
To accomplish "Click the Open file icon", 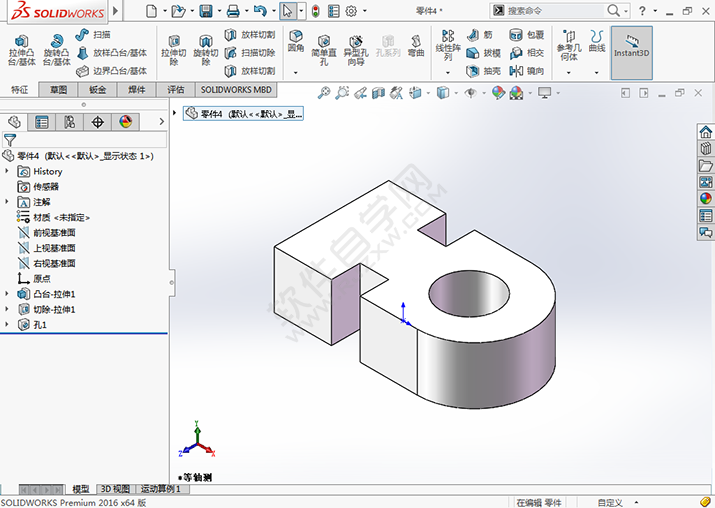I will [178, 10].
